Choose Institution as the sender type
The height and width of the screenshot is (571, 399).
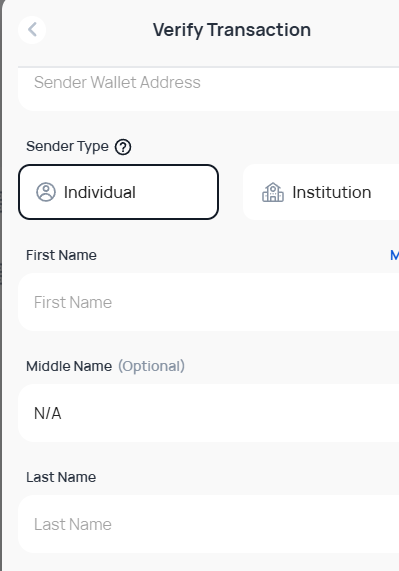[x=321, y=192]
